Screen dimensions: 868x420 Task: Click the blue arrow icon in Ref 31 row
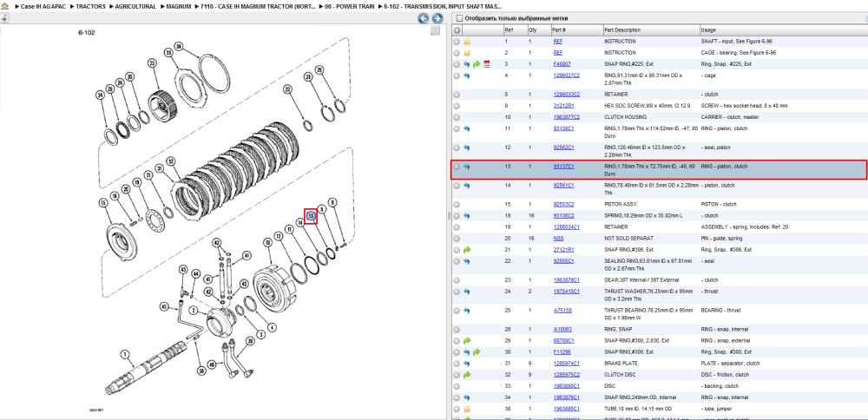467,364
